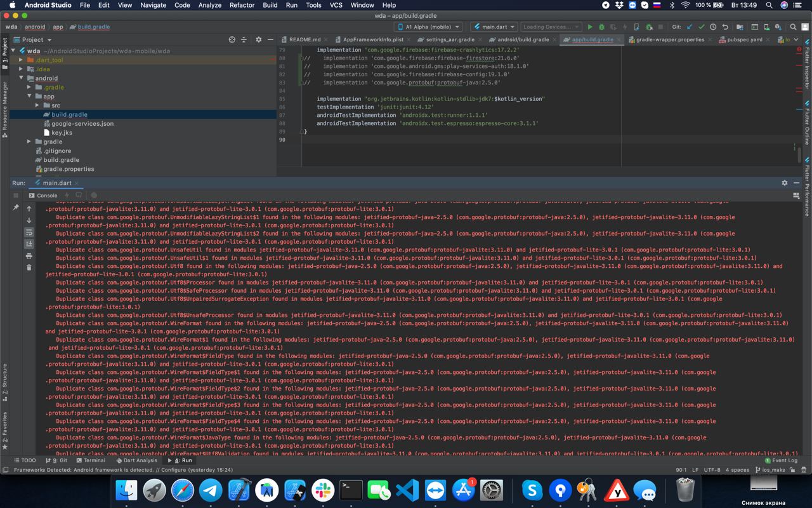Hide the Run panel with minus icon
This screenshot has width=812, height=508.
pyautogui.click(x=797, y=183)
